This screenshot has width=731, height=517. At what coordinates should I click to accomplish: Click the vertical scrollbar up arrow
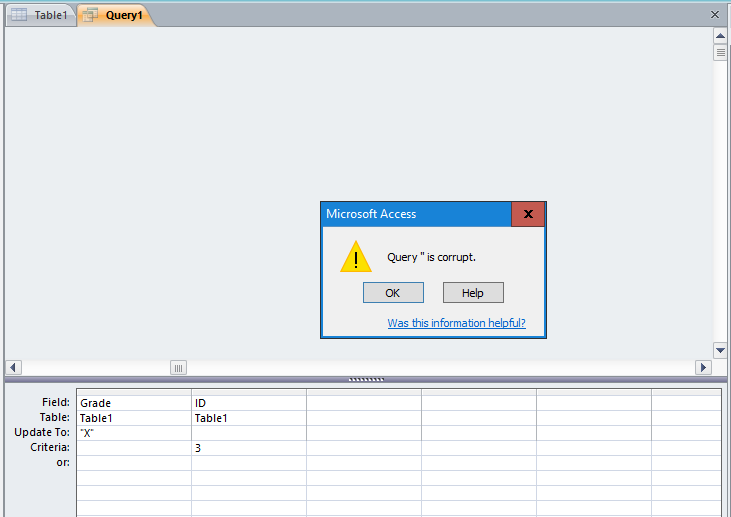coord(720,36)
